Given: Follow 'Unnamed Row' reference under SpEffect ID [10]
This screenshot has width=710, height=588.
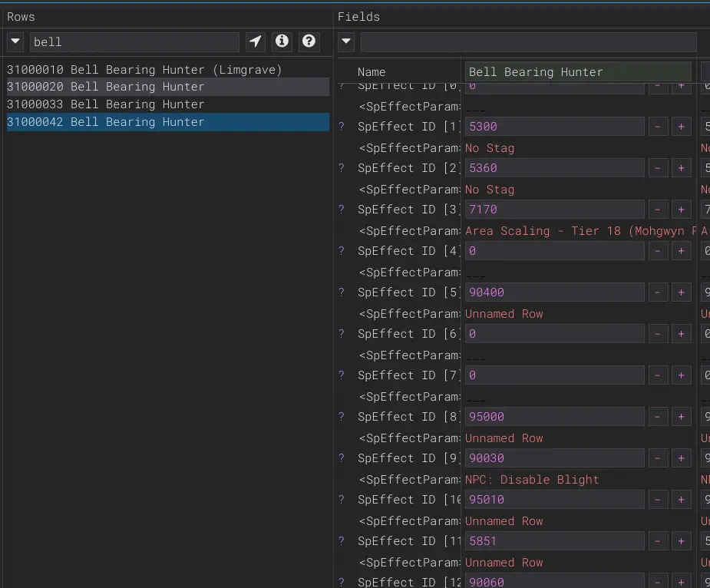Looking at the screenshot, I should 504,521.
